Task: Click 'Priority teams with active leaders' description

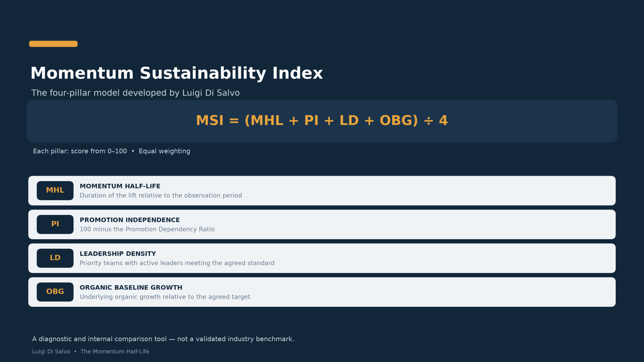Action: (x=177, y=263)
